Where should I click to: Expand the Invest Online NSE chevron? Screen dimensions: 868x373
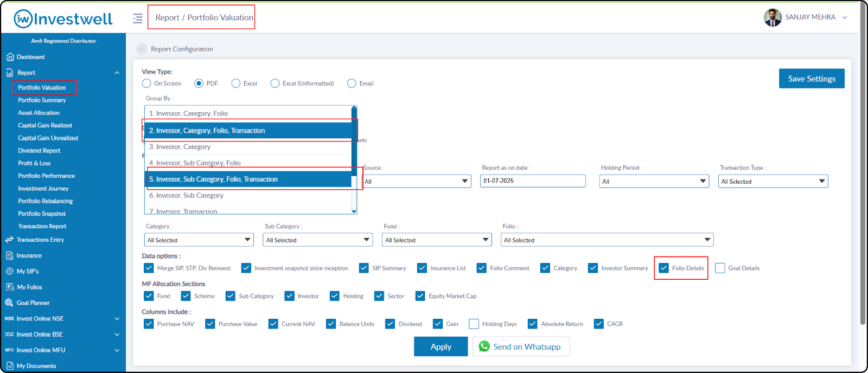click(117, 319)
